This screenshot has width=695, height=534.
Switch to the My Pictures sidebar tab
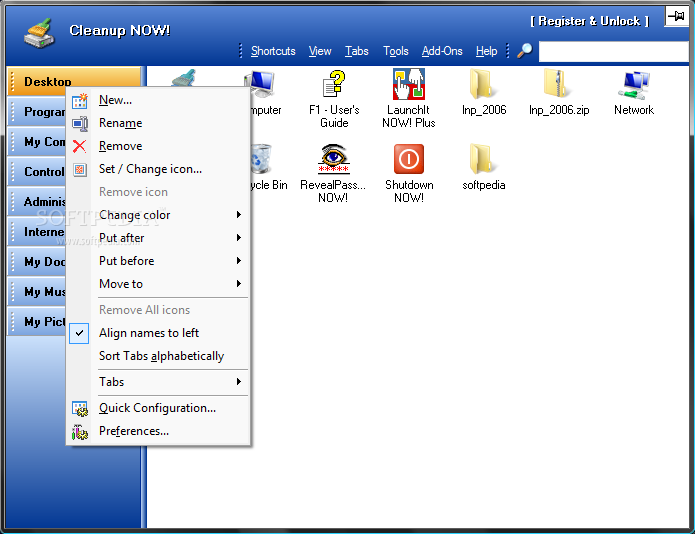click(37, 322)
